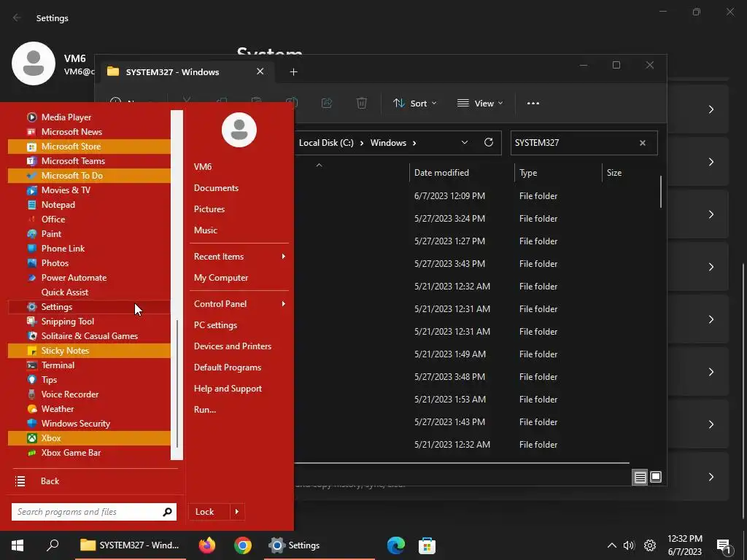Image resolution: width=747 pixels, height=560 pixels.
Task: Click the taskbar search magnifier icon
Action: click(x=53, y=545)
